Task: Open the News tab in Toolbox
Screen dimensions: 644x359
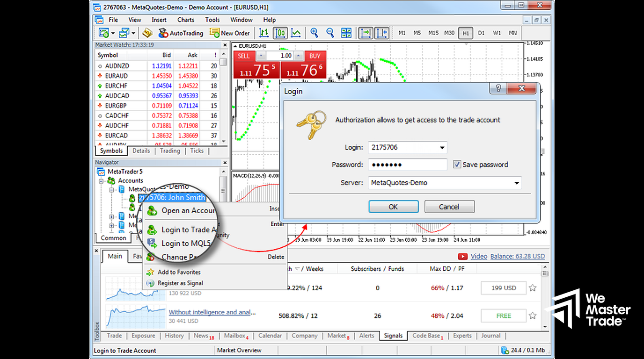Action: pos(204,336)
